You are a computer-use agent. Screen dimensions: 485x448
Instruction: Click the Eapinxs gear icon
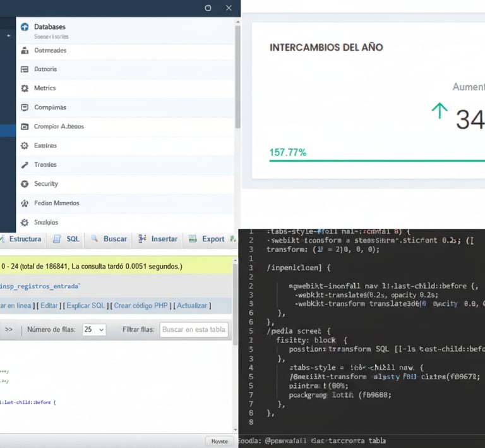(25, 145)
